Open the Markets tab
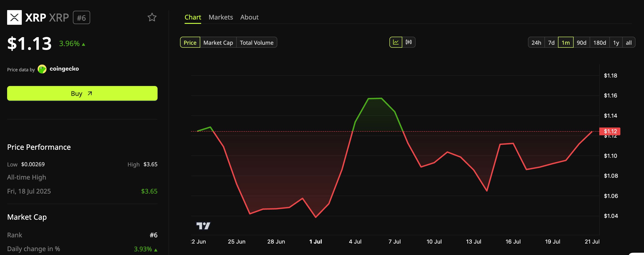The image size is (644, 255). tap(221, 17)
